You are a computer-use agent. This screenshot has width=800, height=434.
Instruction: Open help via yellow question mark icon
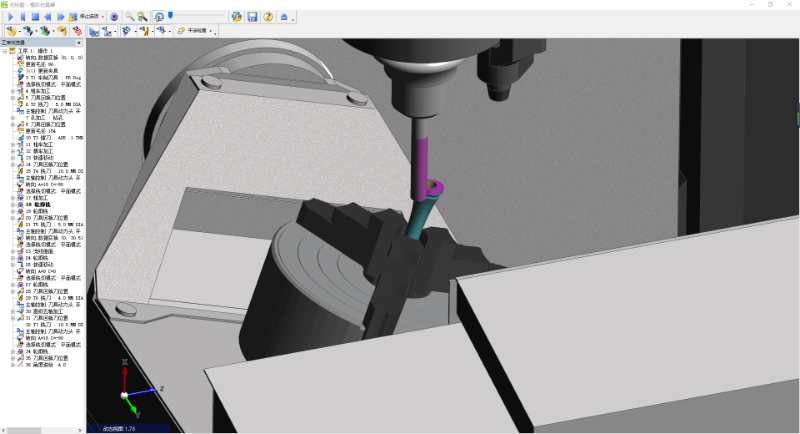click(x=268, y=17)
